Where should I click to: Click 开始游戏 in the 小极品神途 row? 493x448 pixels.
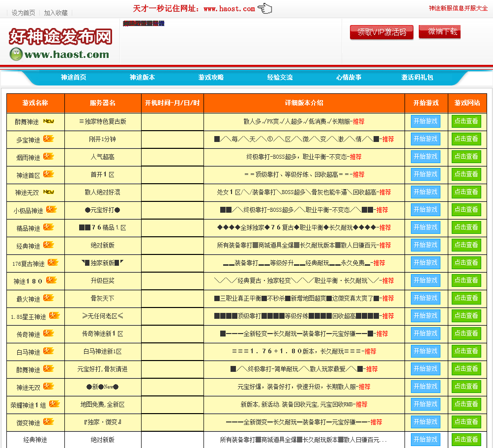(x=425, y=210)
